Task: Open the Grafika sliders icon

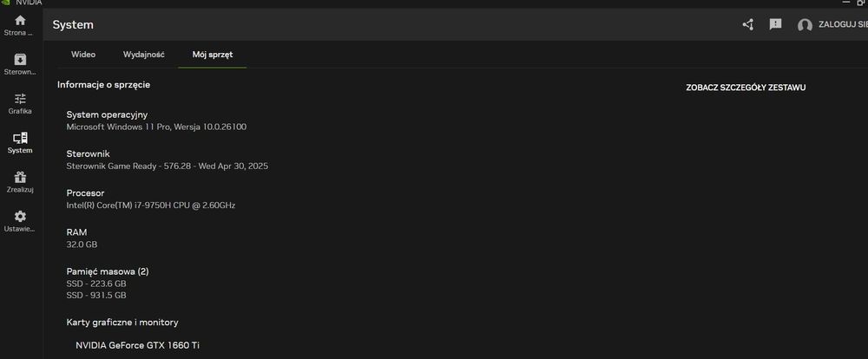Action: [x=20, y=99]
